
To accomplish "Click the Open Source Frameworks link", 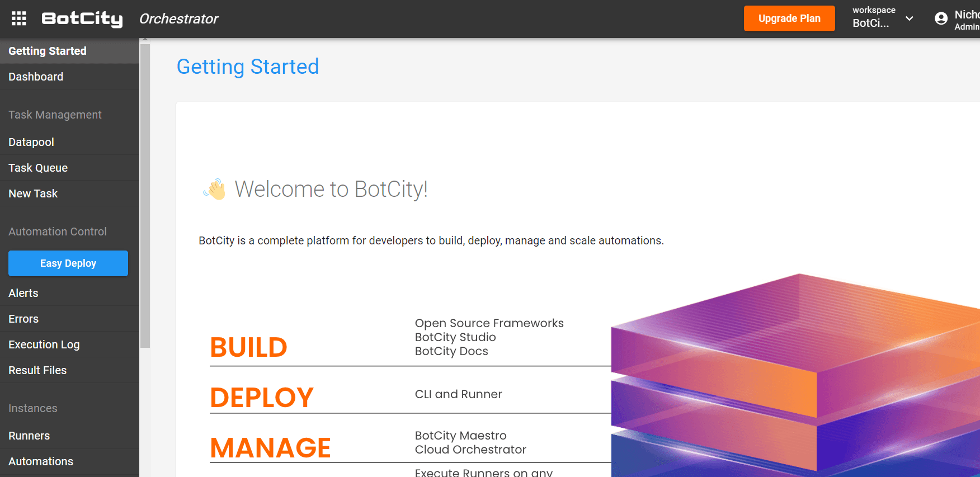I will 489,323.
